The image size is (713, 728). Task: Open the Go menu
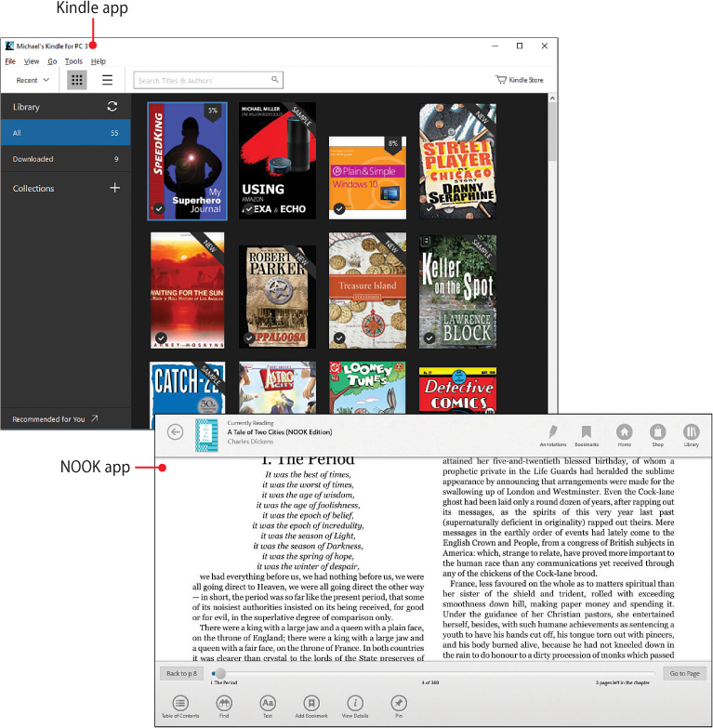52,61
